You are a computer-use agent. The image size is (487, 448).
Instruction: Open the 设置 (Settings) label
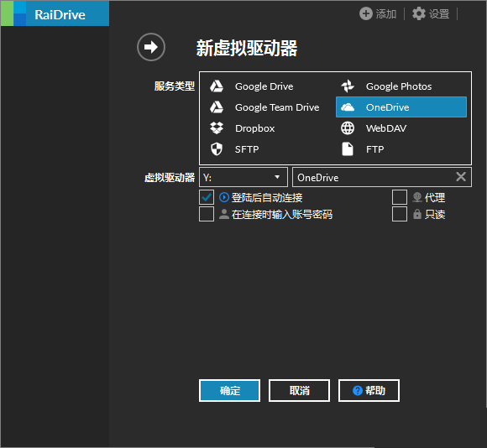tap(439, 14)
